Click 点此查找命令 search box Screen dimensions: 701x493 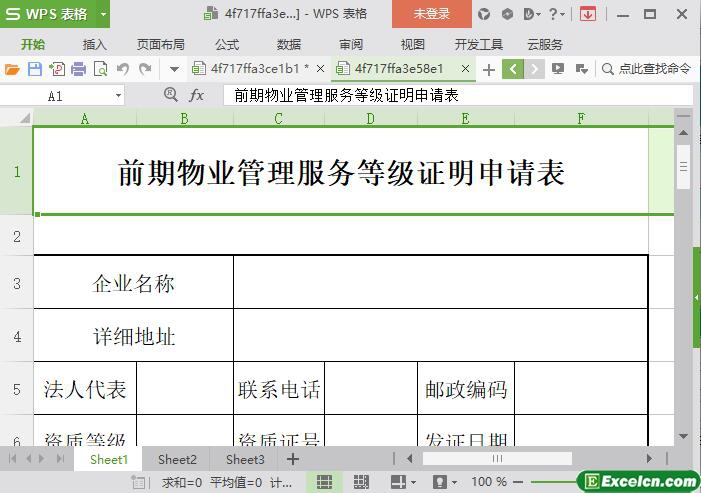tap(647, 69)
